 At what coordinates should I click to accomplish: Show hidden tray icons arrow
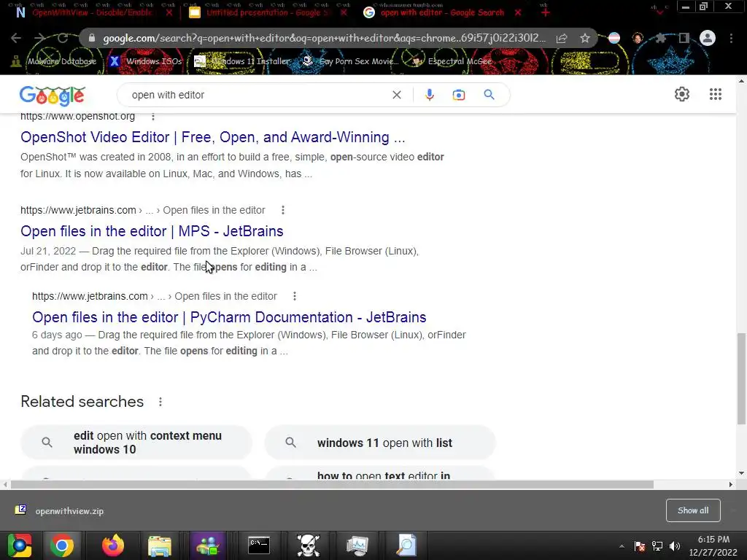(x=622, y=546)
